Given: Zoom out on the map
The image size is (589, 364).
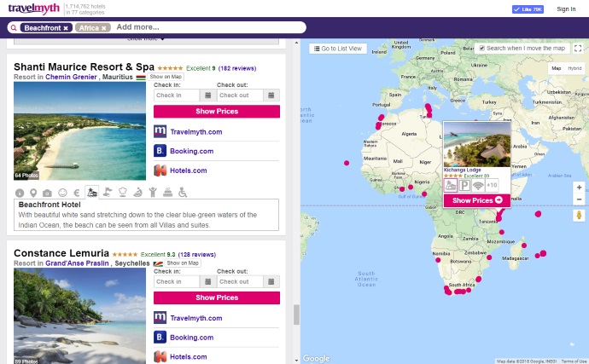Looking at the screenshot, I should pos(579,199).
